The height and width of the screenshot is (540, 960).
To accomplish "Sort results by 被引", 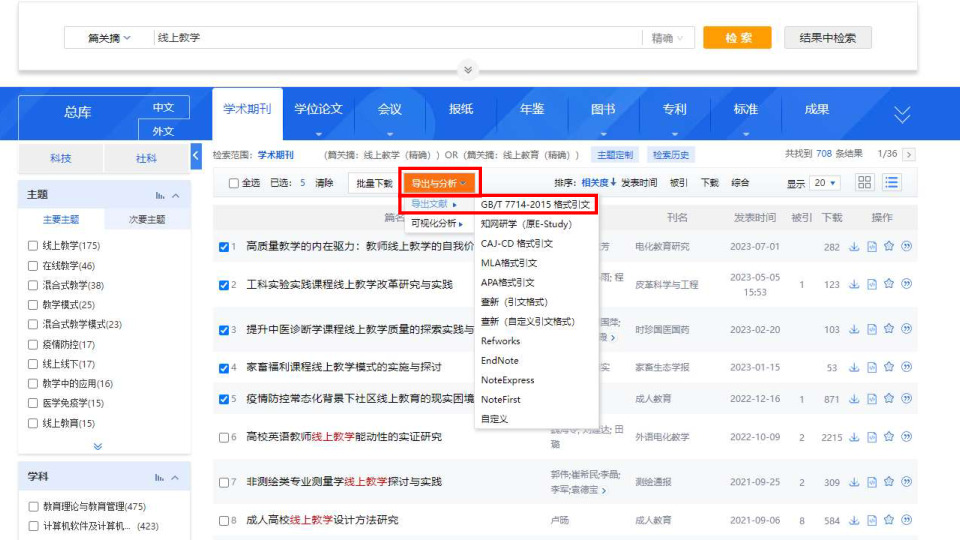I will (x=678, y=182).
